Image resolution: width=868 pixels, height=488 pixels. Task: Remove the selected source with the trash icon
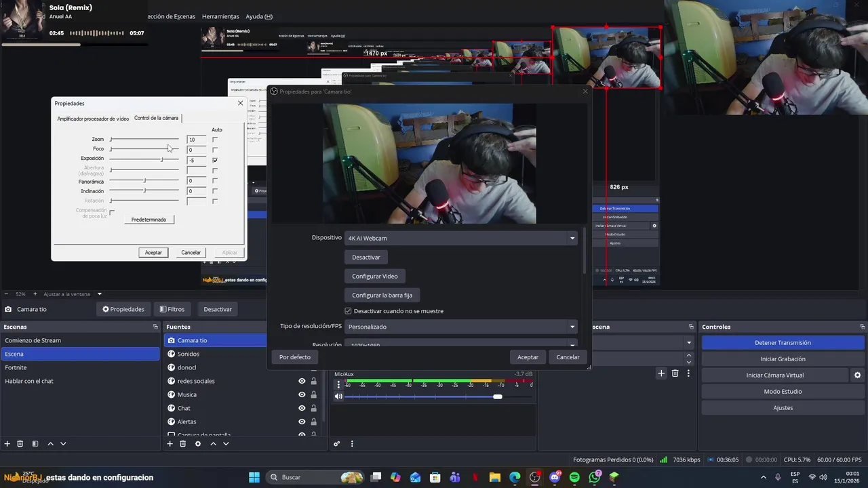(x=183, y=444)
